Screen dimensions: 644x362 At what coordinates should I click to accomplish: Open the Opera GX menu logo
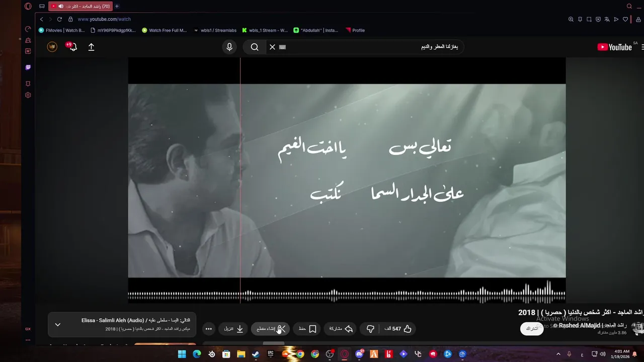[x=28, y=6]
